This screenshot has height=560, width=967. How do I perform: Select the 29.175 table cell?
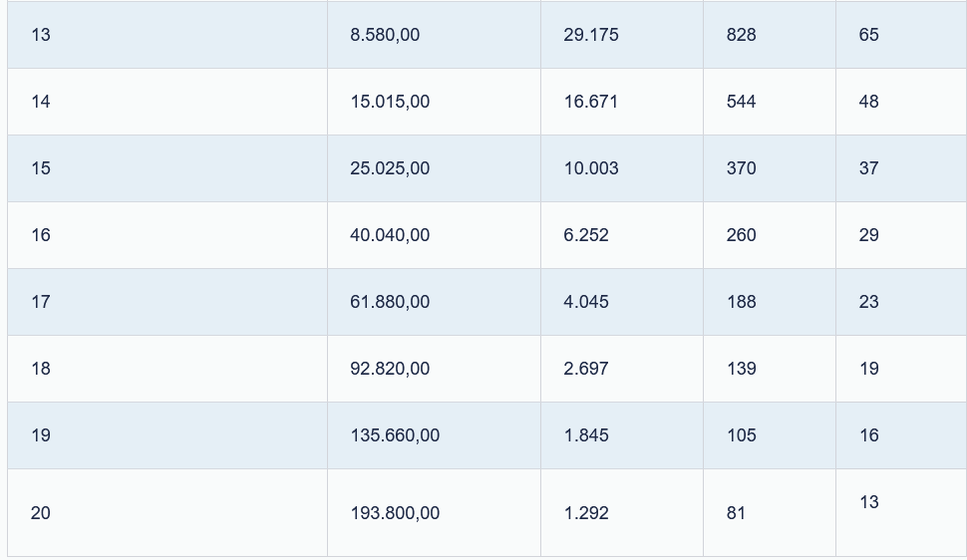tap(591, 35)
